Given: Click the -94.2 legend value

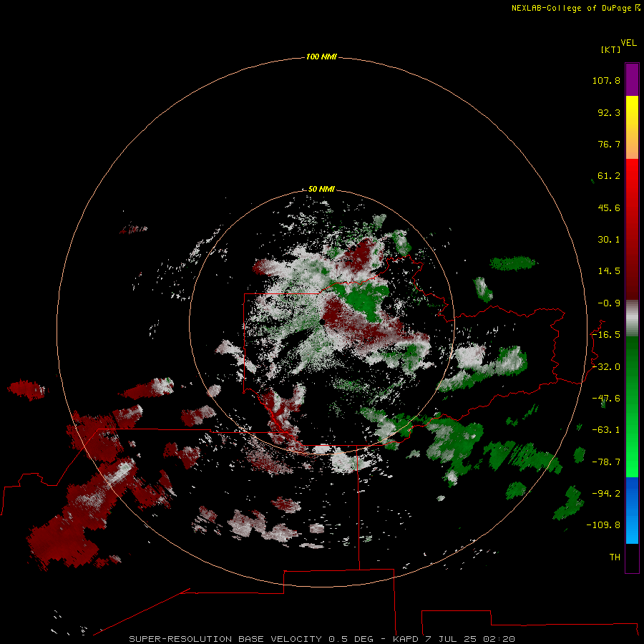Looking at the screenshot, I should pyautogui.click(x=606, y=494).
